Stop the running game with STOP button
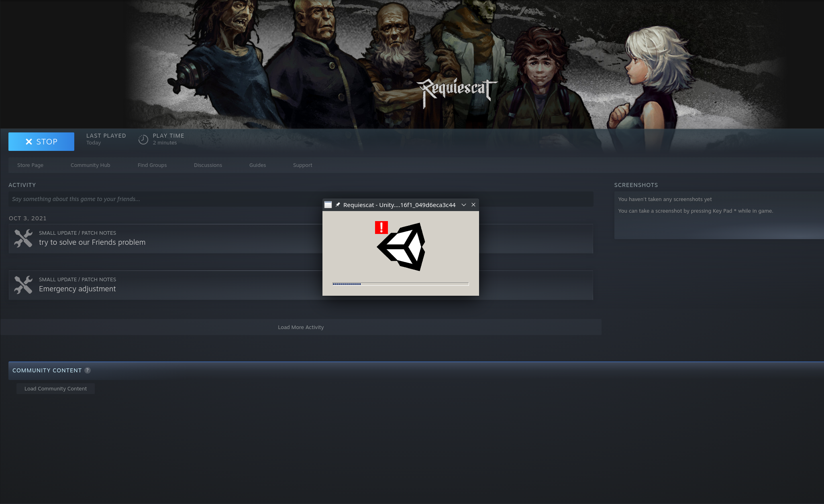 (x=41, y=142)
